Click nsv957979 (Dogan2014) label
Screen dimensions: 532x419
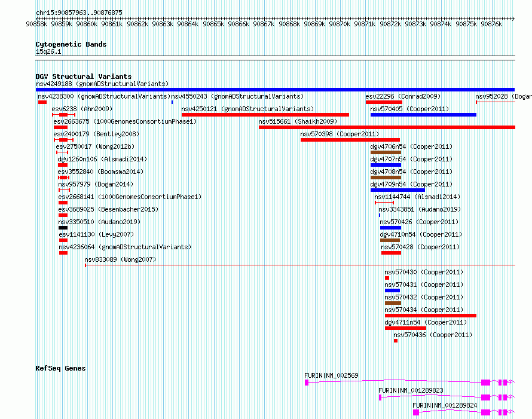click(96, 184)
